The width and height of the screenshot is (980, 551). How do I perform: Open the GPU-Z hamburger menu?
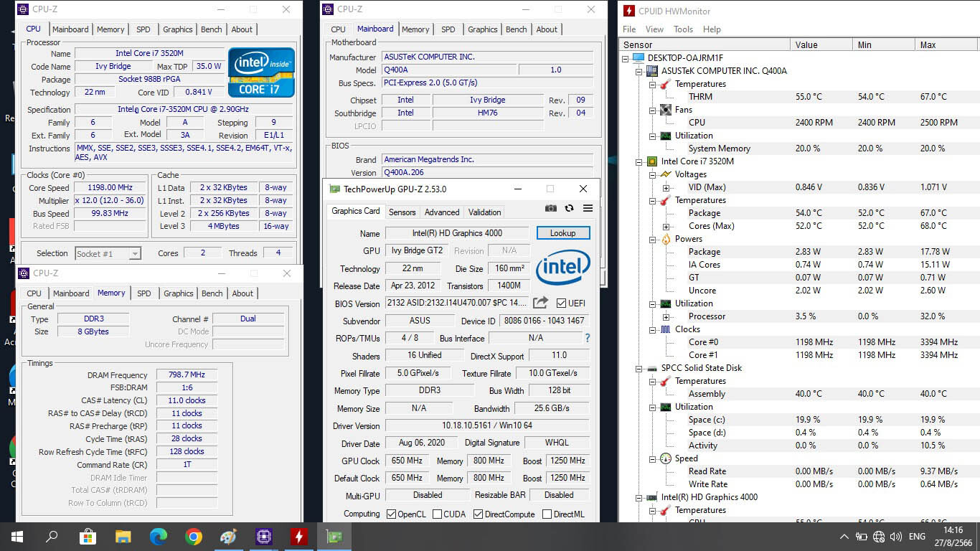(x=588, y=208)
